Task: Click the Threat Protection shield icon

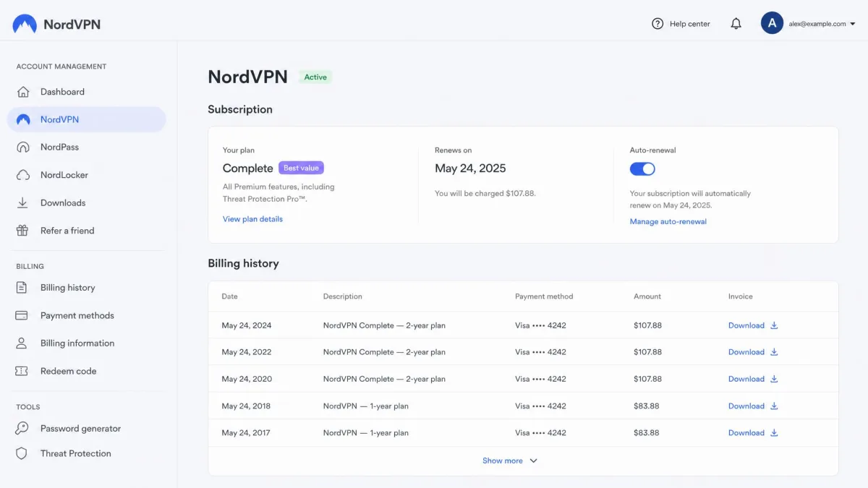Action: [22, 453]
